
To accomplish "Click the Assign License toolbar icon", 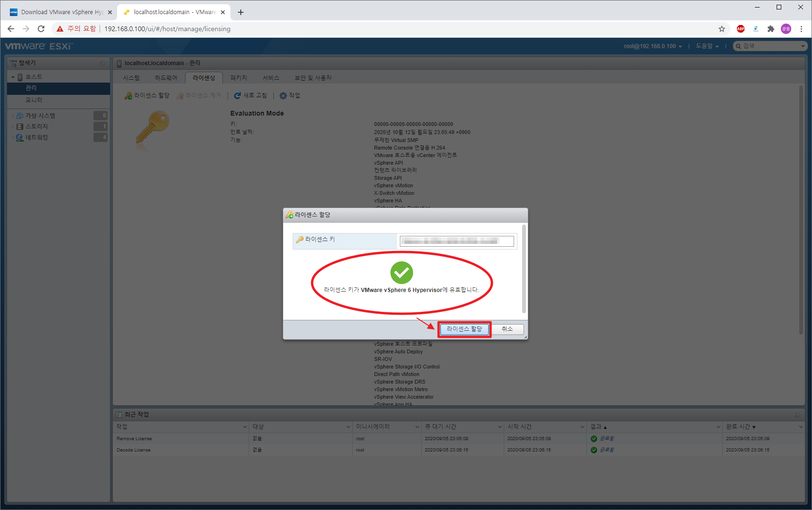I will 128,96.
